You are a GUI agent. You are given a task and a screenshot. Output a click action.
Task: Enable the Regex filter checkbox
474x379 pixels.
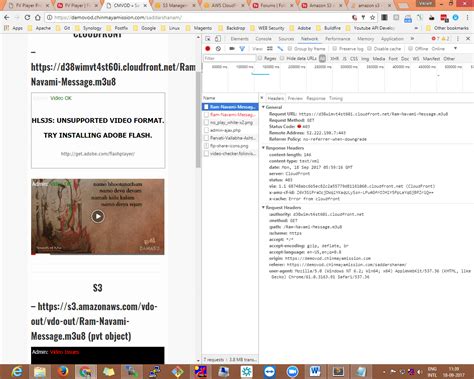coord(260,58)
